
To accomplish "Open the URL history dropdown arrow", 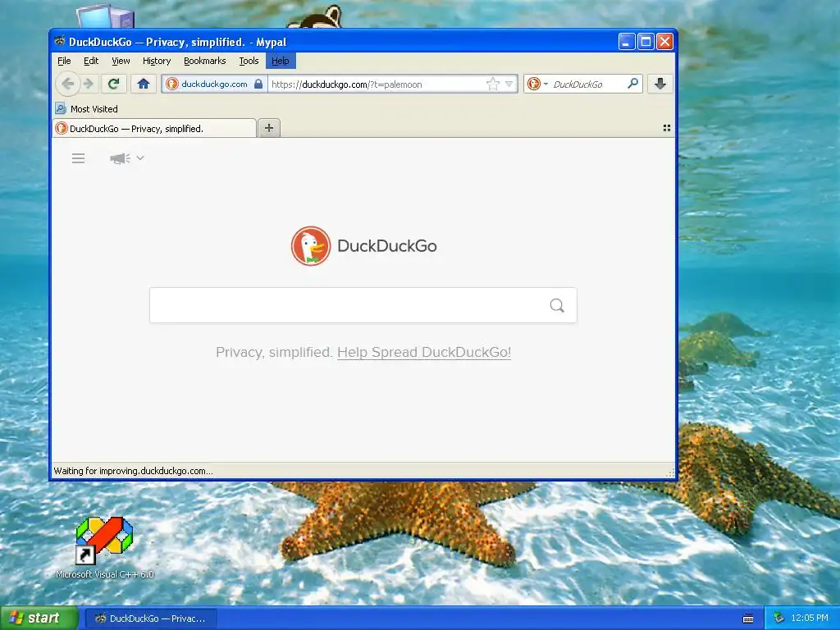I will point(509,84).
